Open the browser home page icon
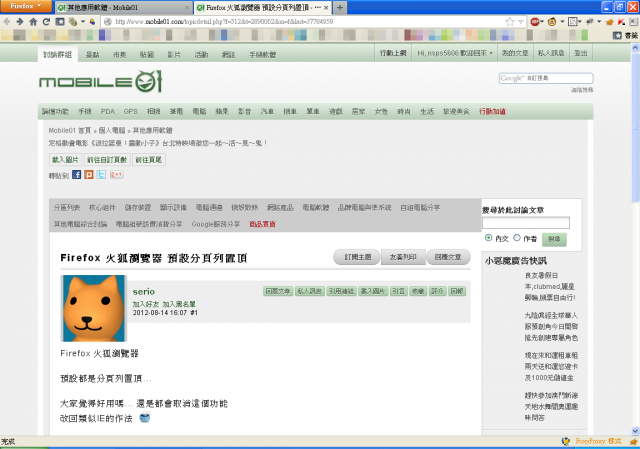Viewport: 640px width, 449px height. 33,22
